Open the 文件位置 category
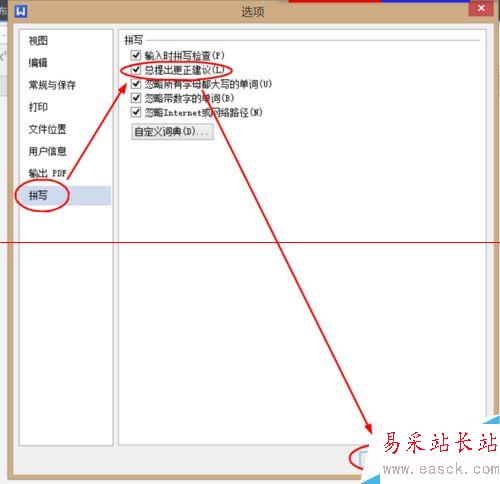Screen dimensions: 500x484 point(47,129)
